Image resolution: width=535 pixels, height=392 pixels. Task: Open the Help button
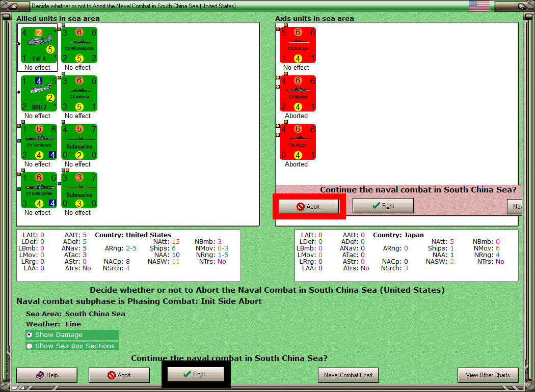click(47, 375)
